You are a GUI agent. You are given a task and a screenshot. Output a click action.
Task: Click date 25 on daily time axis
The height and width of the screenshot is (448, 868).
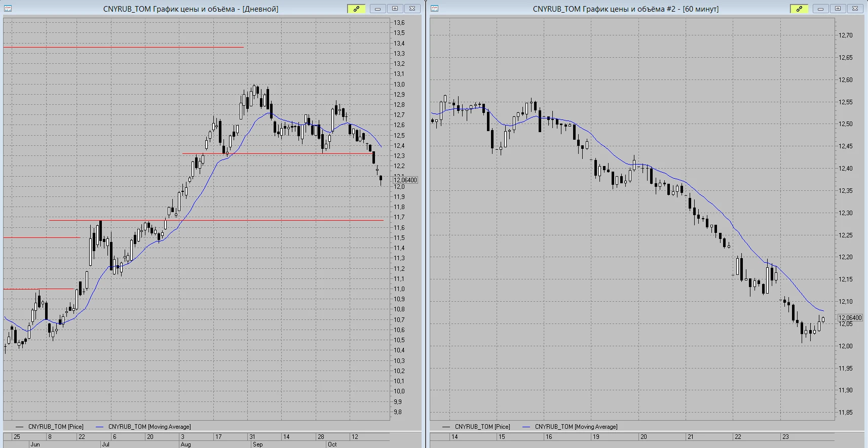point(17,436)
